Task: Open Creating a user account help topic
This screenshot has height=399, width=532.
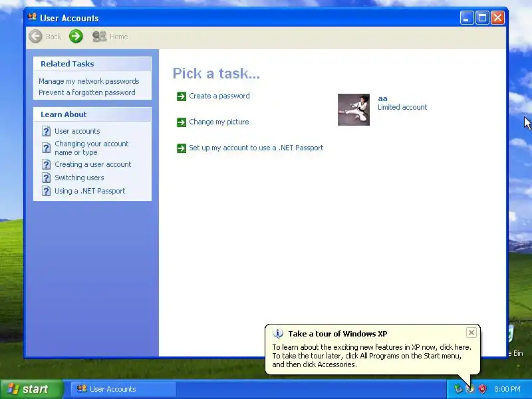Action: pos(93,164)
